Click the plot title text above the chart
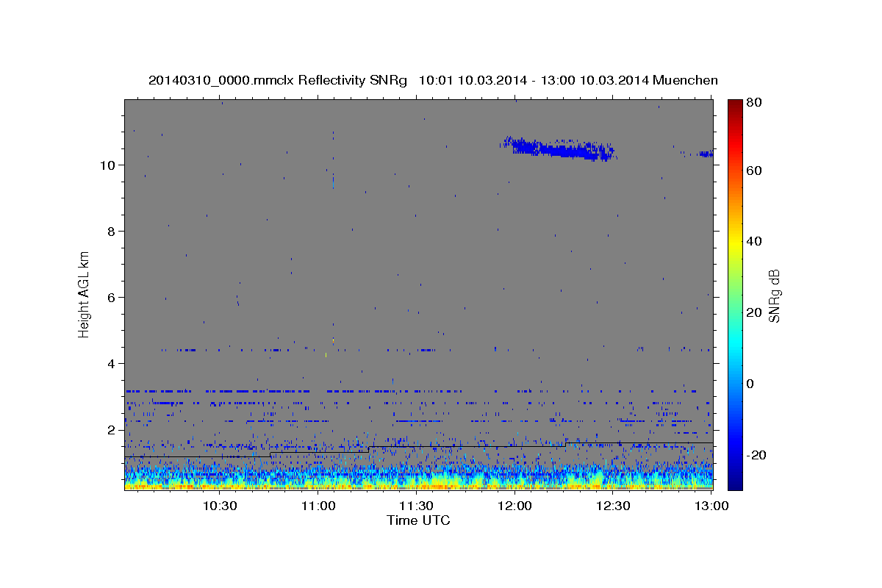The height and width of the screenshot is (588, 882). pos(433,80)
